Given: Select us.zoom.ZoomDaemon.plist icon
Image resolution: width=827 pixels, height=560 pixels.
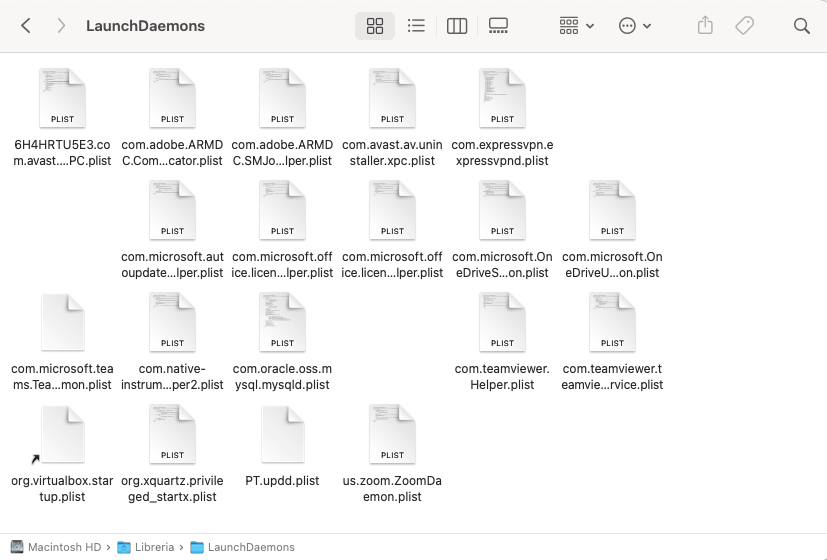Looking at the screenshot, I should [x=392, y=434].
